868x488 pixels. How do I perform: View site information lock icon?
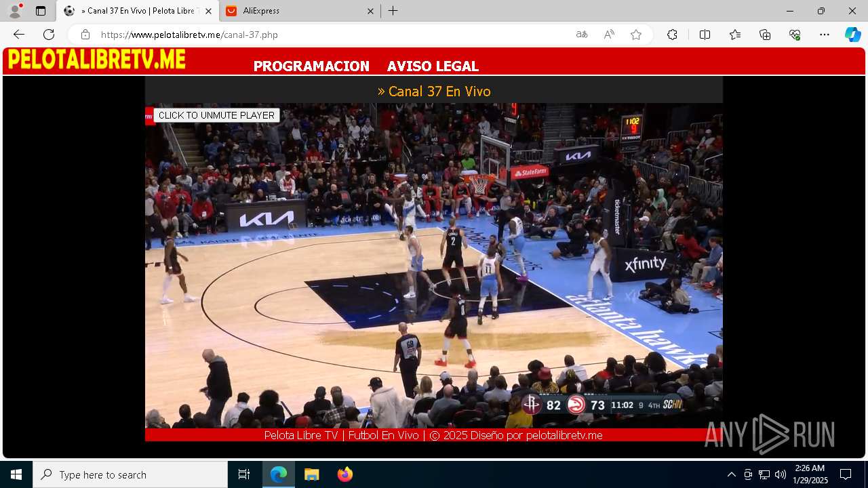point(85,35)
